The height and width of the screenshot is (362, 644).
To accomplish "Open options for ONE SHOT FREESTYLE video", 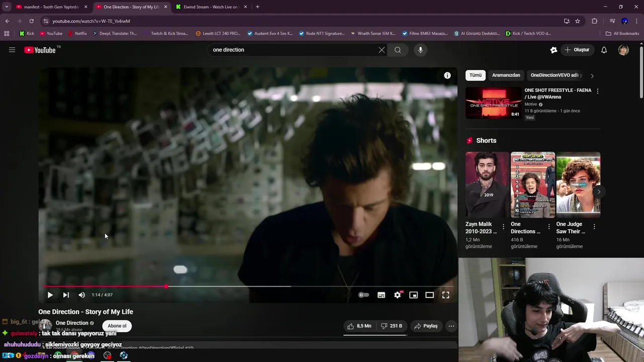I will click(x=597, y=92).
